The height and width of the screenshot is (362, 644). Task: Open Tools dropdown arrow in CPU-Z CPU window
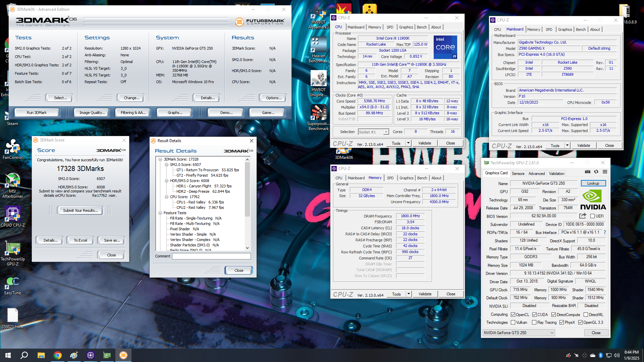pyautogui.click(x=408, y=143)
